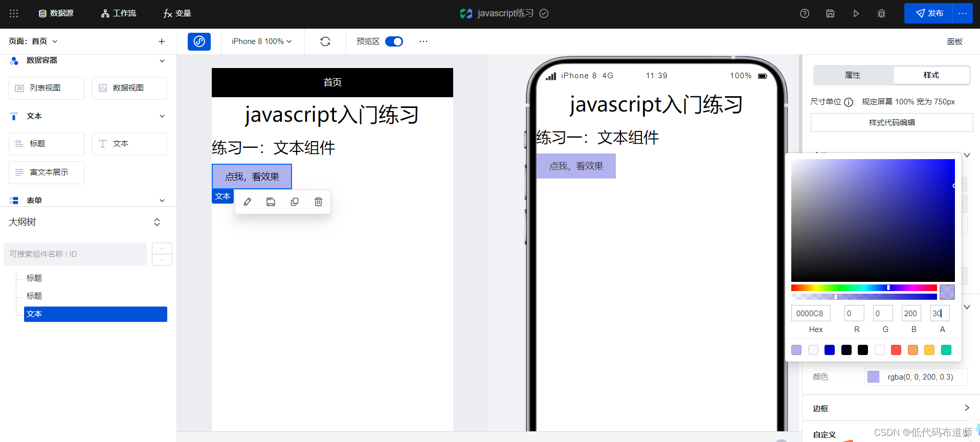
Task: Add a new page with plus icon
Action: (162, 41)
